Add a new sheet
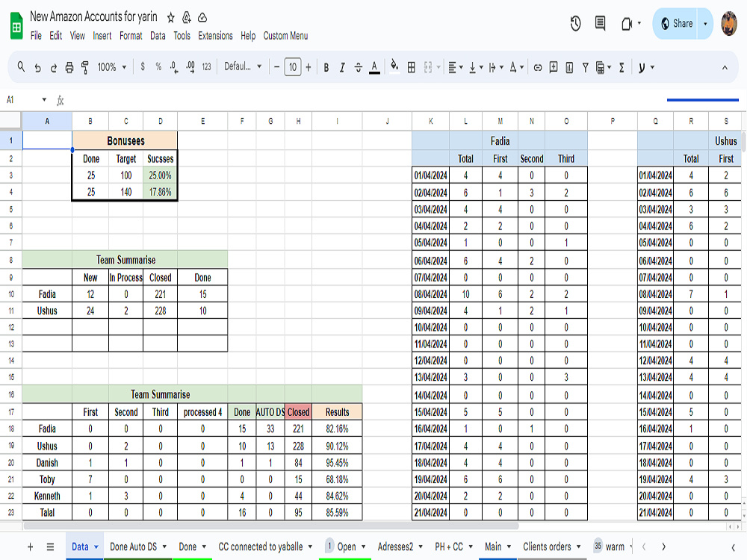 point(30,547)
